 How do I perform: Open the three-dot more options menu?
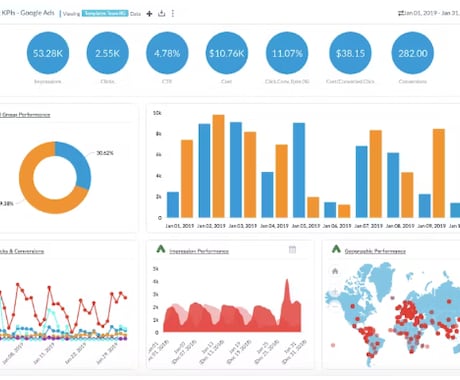[173, 13]
